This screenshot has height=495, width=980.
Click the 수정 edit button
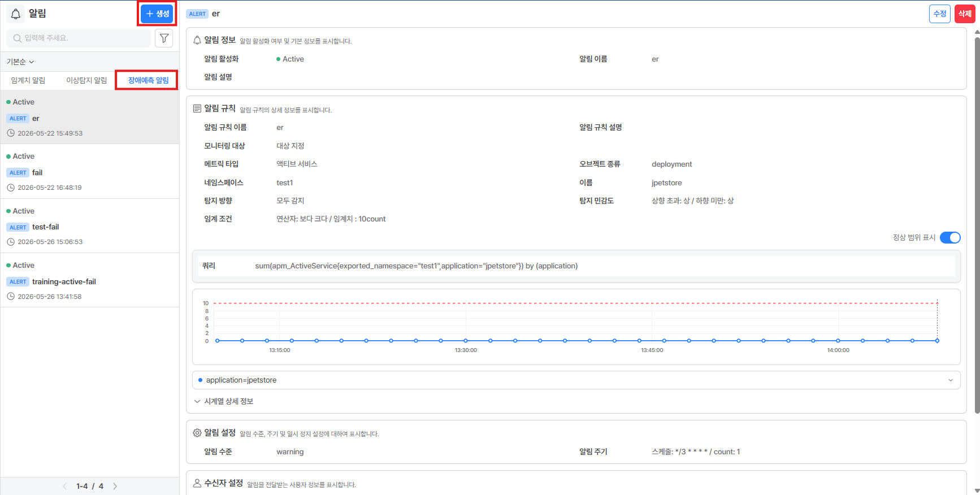pyautogui.click(x=940, y=14)
